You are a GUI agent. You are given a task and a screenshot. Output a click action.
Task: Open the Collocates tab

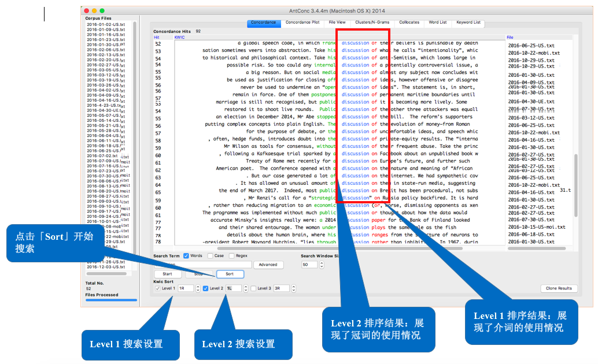[x=409, y=23]
